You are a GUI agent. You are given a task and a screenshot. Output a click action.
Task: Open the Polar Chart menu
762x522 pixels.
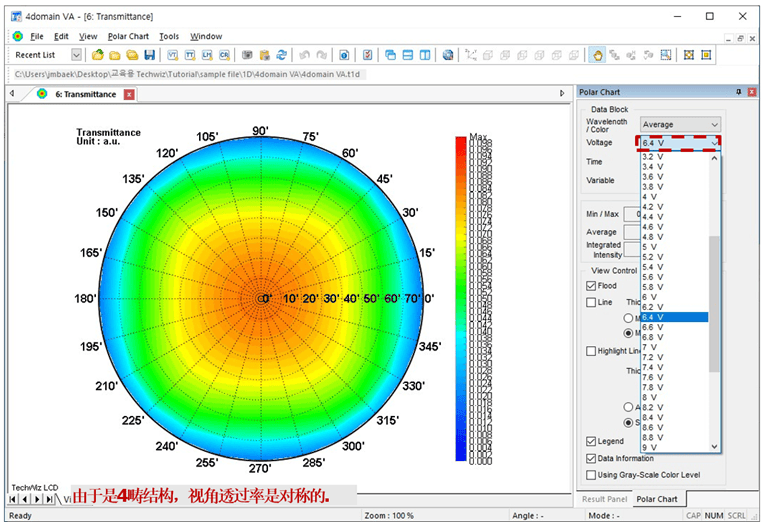point(128,36)
